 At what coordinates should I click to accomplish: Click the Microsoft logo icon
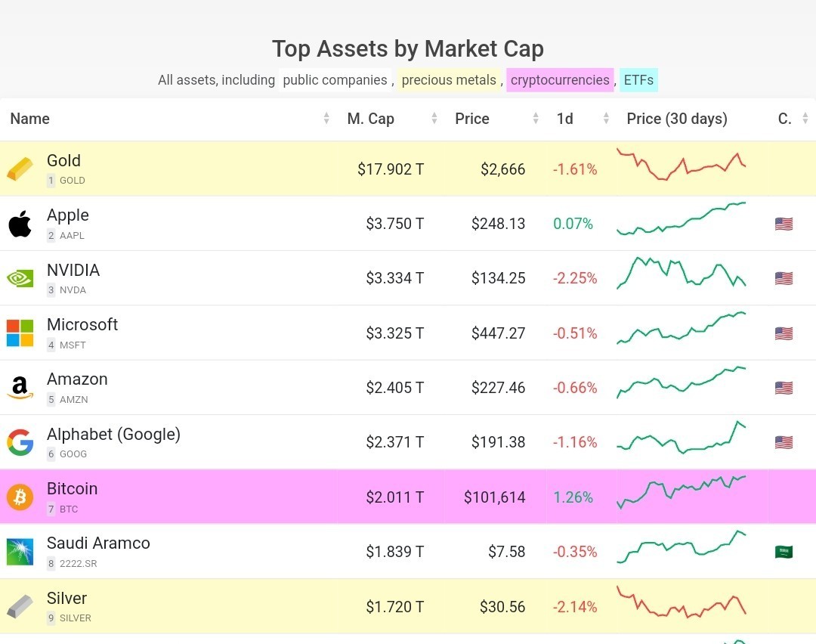[20, 333]
